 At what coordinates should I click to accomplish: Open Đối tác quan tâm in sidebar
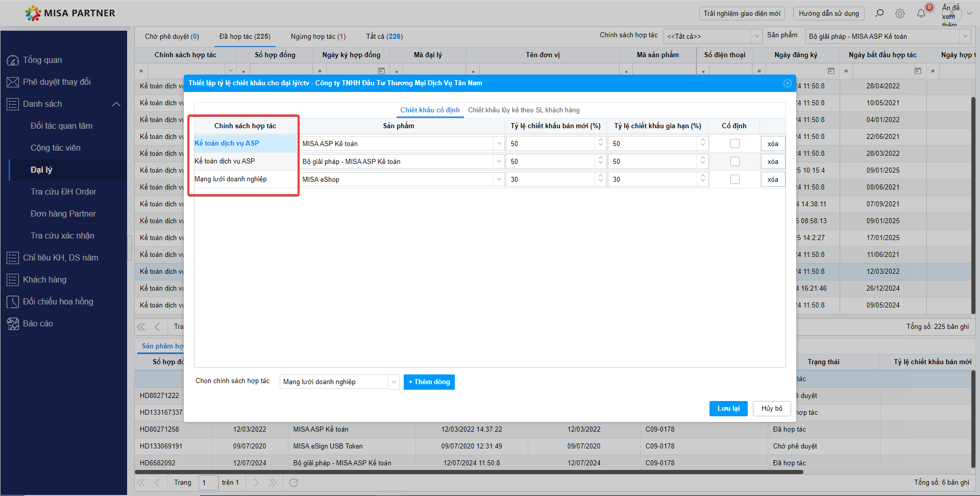point(62,126)
